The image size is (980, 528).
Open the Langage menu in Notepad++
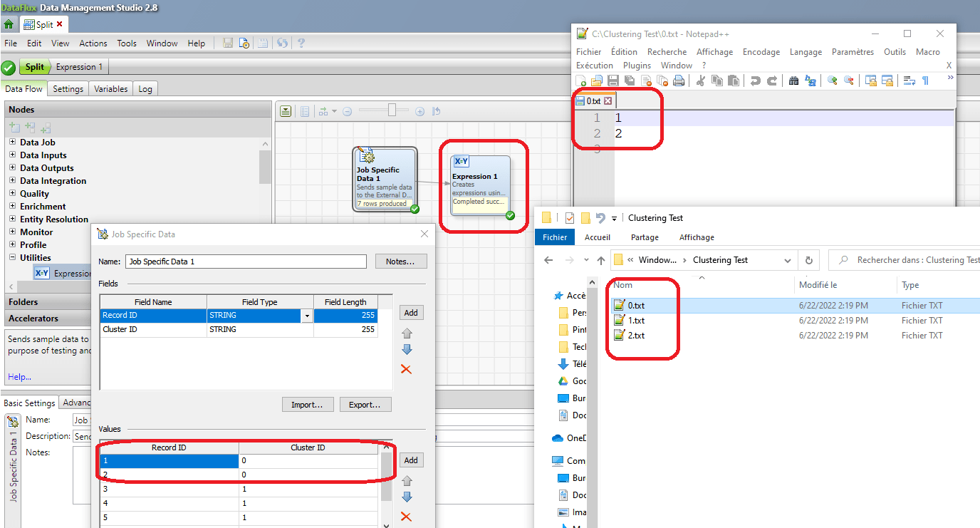[x=806, y=51]
